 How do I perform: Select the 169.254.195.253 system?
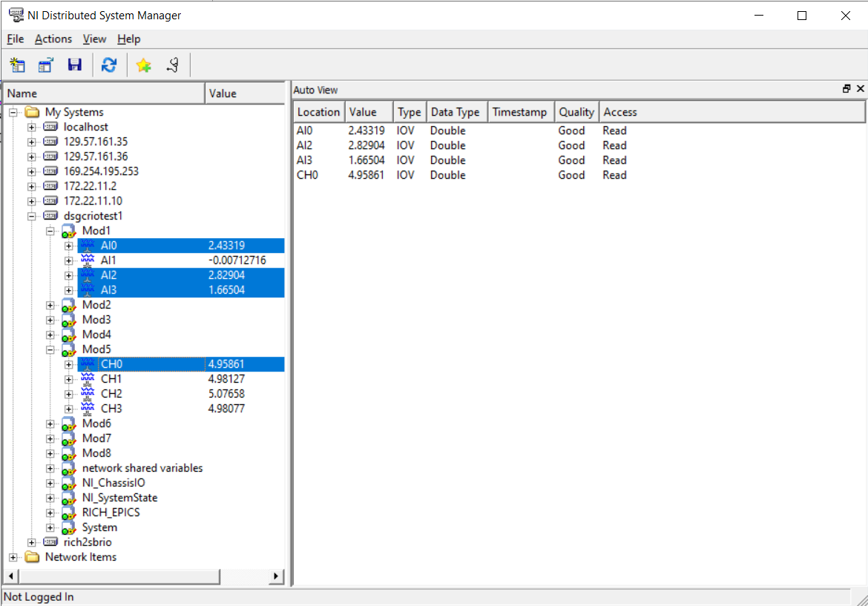click(101, 171)
